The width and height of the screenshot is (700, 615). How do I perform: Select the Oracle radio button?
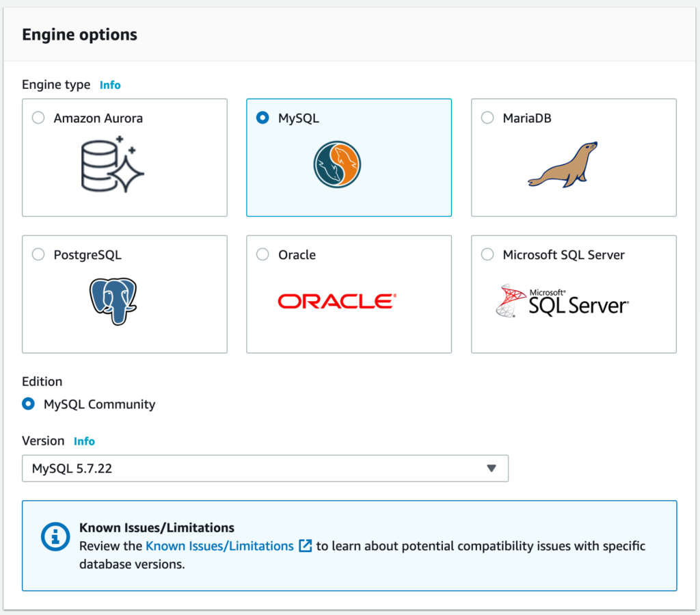[x=262, y=254]
